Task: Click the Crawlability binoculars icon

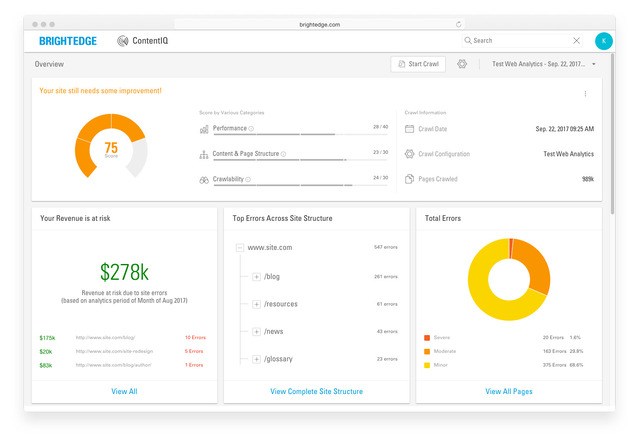Action: pyautogui.click(x=204, y=180)
